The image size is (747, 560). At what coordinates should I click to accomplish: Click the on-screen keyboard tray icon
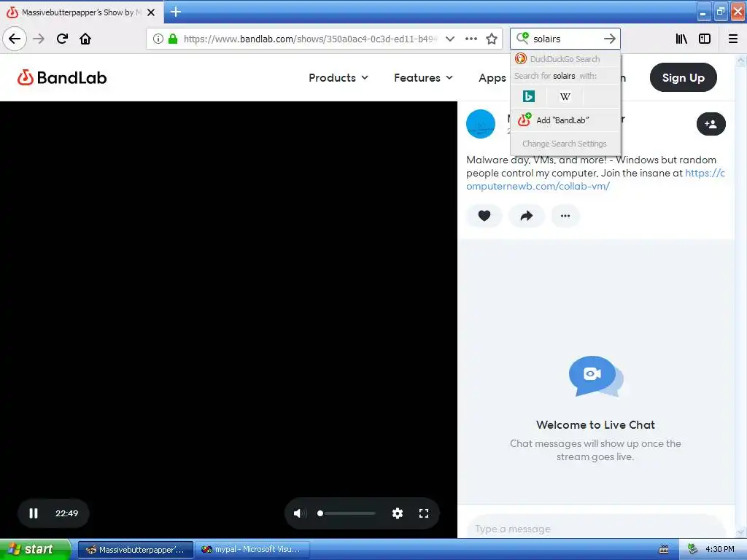664,550
